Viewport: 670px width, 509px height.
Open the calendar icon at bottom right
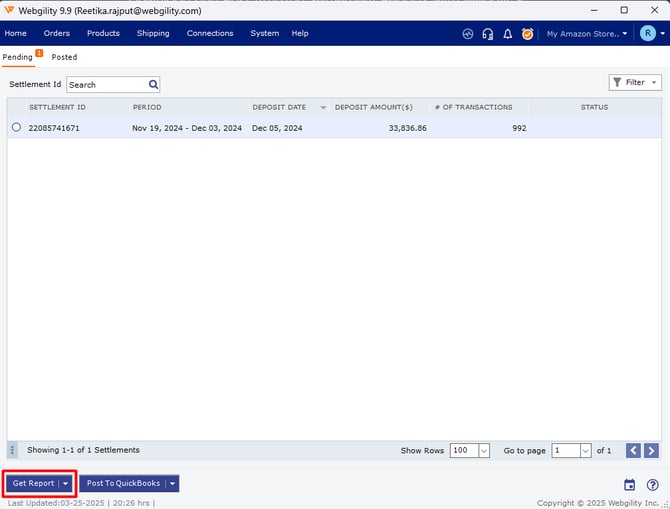click(629, 485)
